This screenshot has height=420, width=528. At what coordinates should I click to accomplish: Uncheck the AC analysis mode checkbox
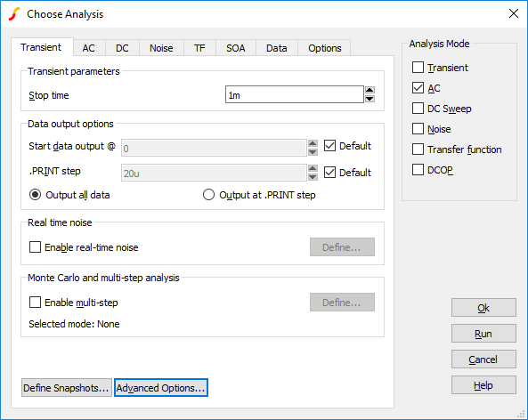pyautogui.click(x=418, y=88)
